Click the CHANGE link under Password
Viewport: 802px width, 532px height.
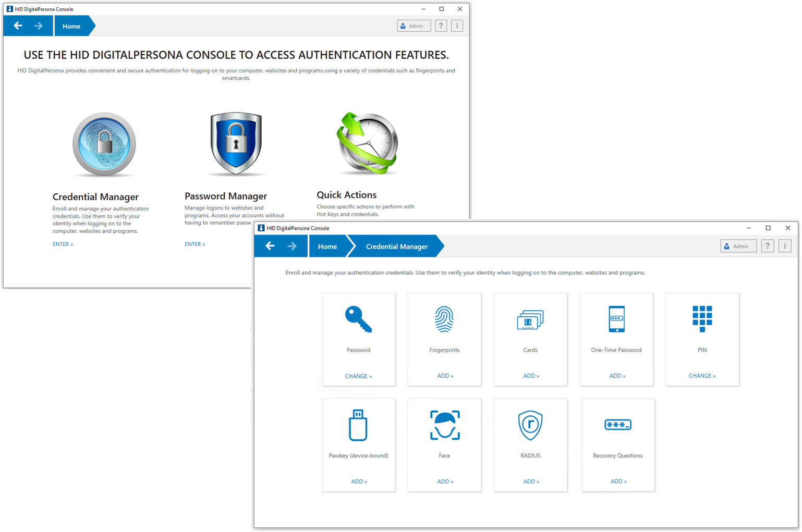(358, 376)
